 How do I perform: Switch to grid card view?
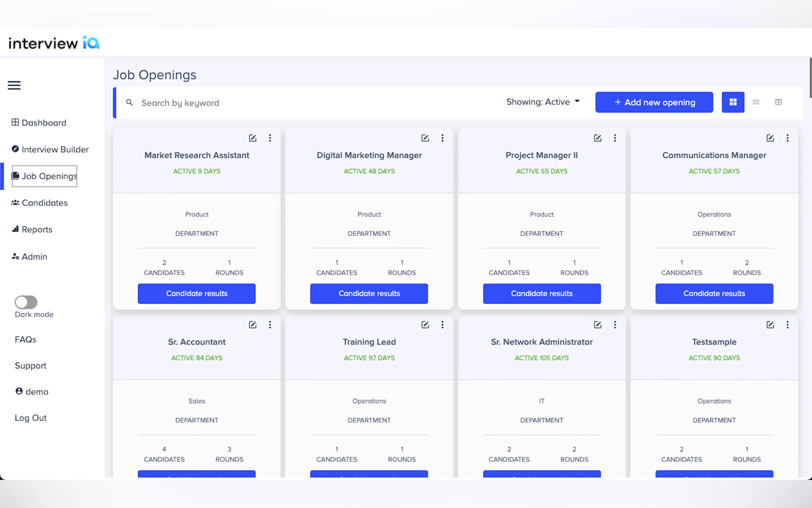[x=733, y=102]
